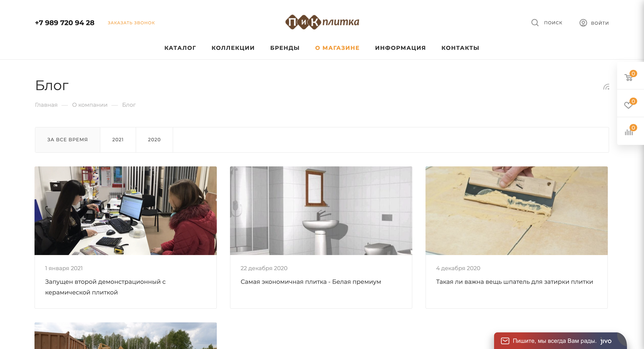This screenshot has width=644, height=349.
Task: Select the 2020 filter tab
Action: click(x=154, y=140)
